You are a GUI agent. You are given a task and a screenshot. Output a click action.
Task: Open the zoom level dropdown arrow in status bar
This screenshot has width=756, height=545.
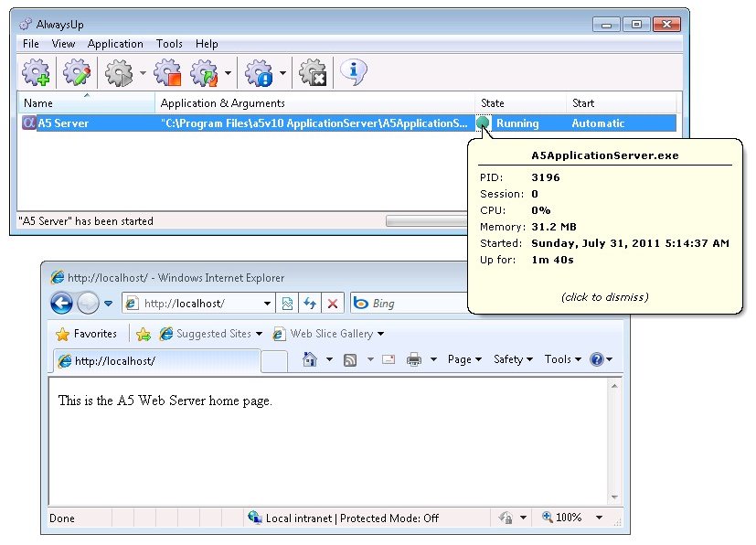click(x=600, y=518)
